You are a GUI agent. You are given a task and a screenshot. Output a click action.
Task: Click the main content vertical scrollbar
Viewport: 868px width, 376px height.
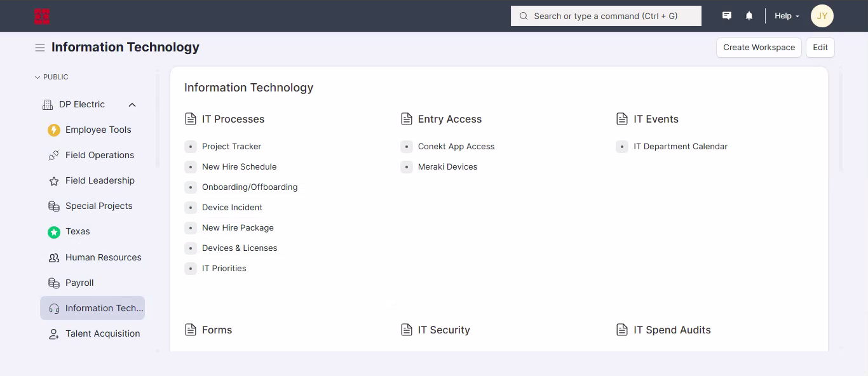pyautogui.click(x=841, y=121)
